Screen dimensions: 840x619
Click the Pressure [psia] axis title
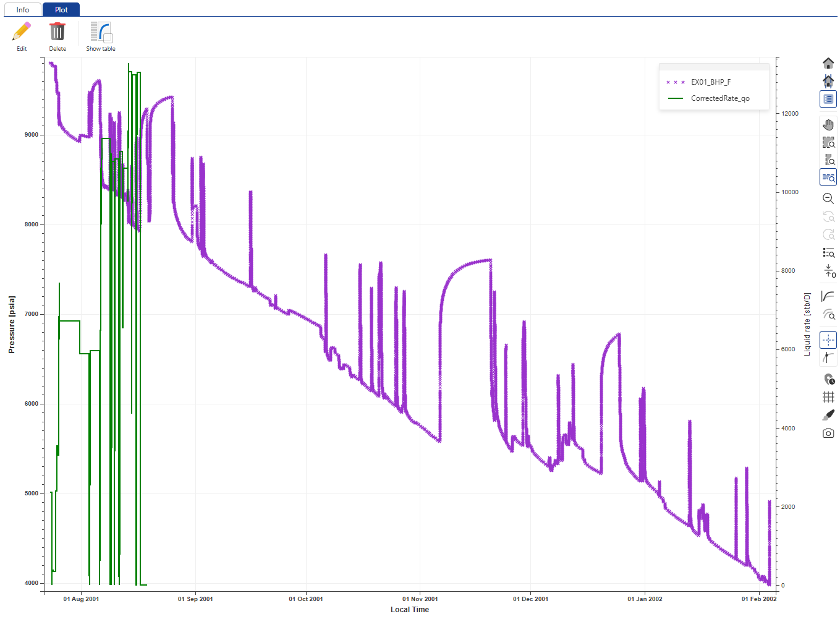click(x=12, y=325)
